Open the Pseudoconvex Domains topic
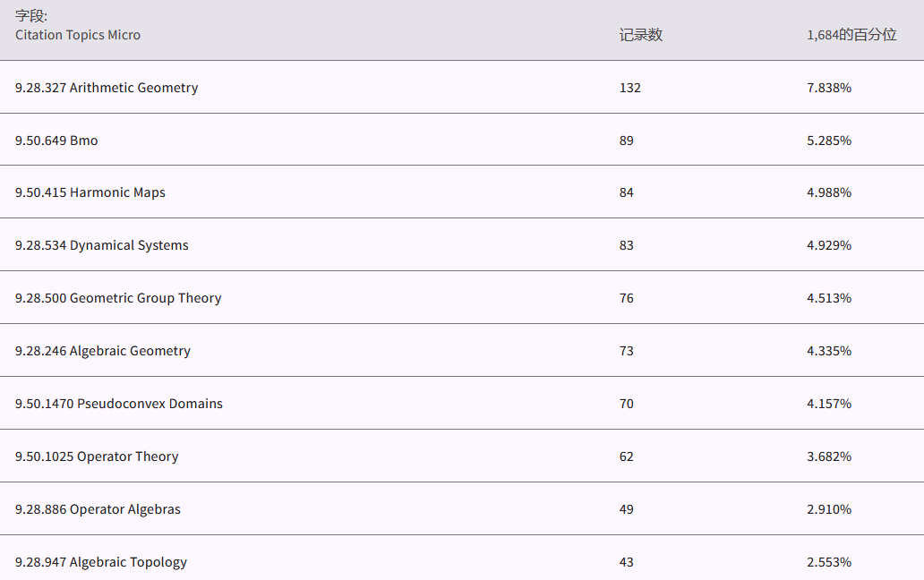Screen dimensions: 924x580 point(117,404)
